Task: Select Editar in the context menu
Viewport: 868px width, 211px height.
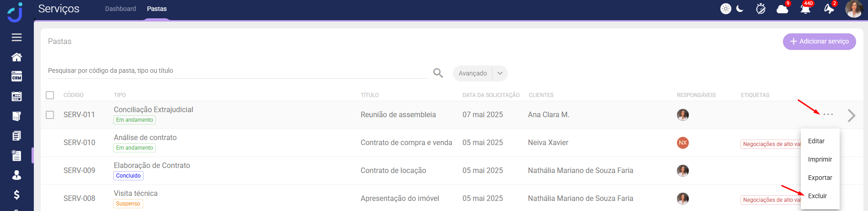Action: coord(816,141)
